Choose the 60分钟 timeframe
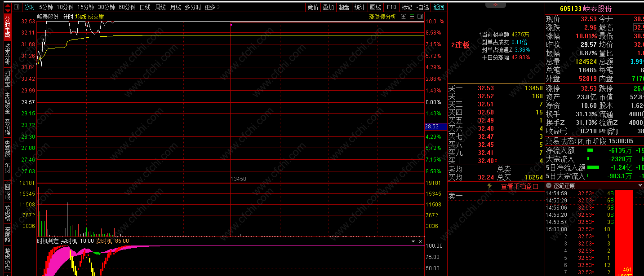The width and height of the screenshot is (644, 276). pyautogui.click(x=127, y=7)
